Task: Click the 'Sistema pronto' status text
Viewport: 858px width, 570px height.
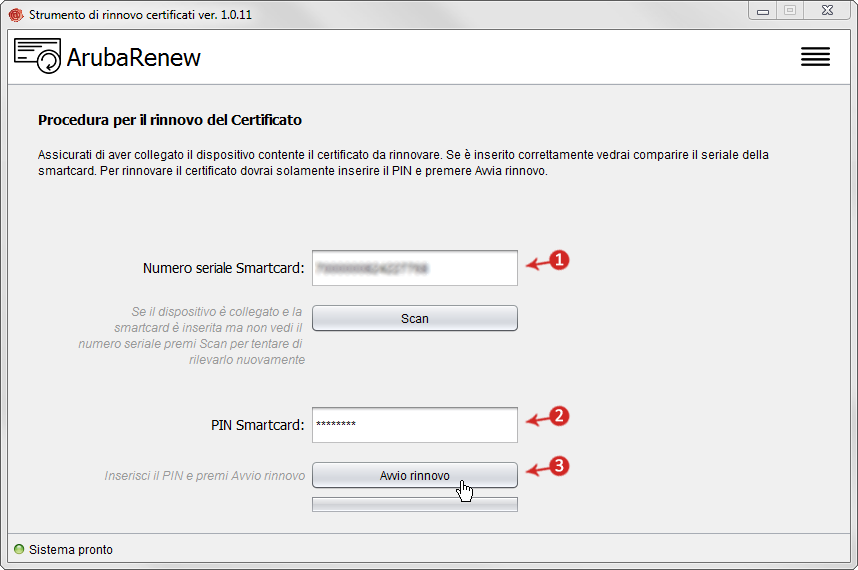Action: coord(71,549)
